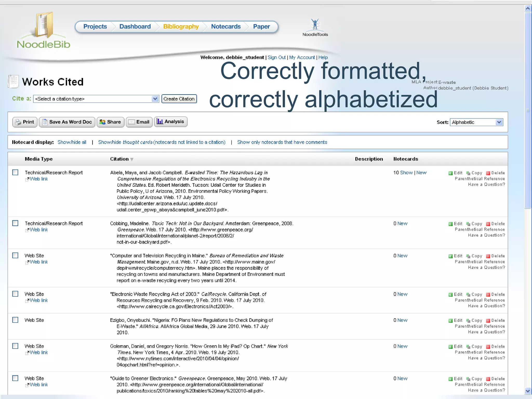Click red Delete icon for Cobbing citation
Screen dimensions: 532x399
[x=488, y=224]
